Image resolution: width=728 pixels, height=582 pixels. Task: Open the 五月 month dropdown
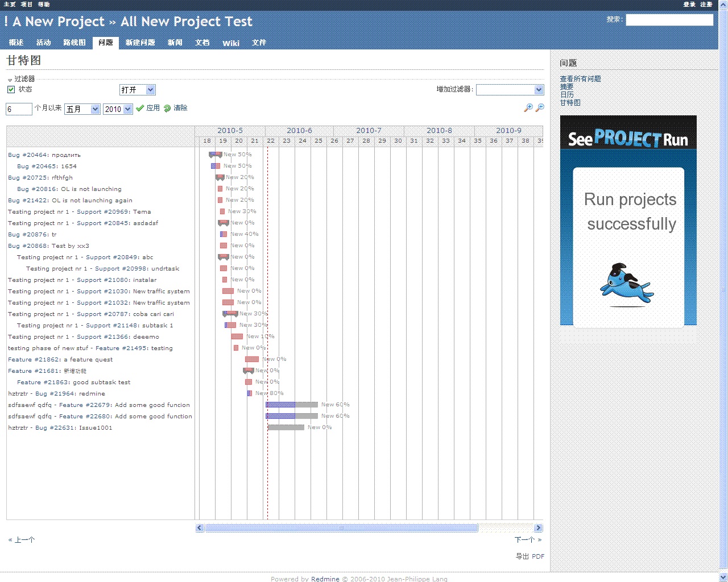coord(82,109)
